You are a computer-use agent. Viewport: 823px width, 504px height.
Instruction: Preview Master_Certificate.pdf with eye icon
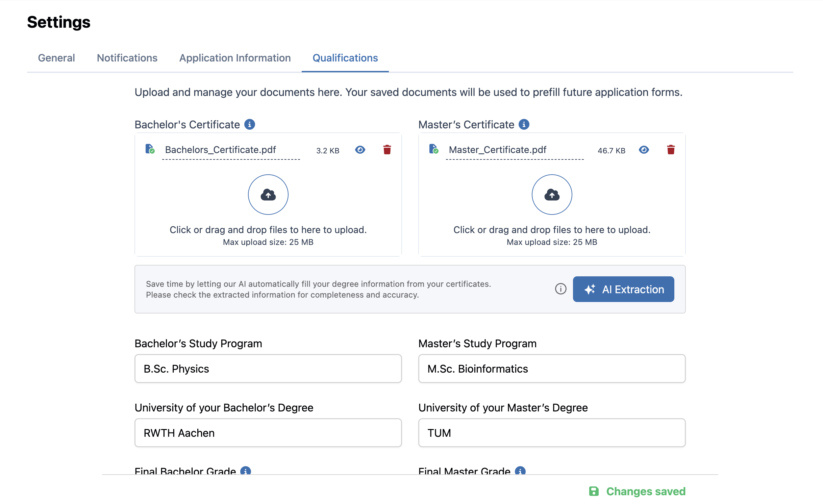pyautogui.click(x=644, y=150)
